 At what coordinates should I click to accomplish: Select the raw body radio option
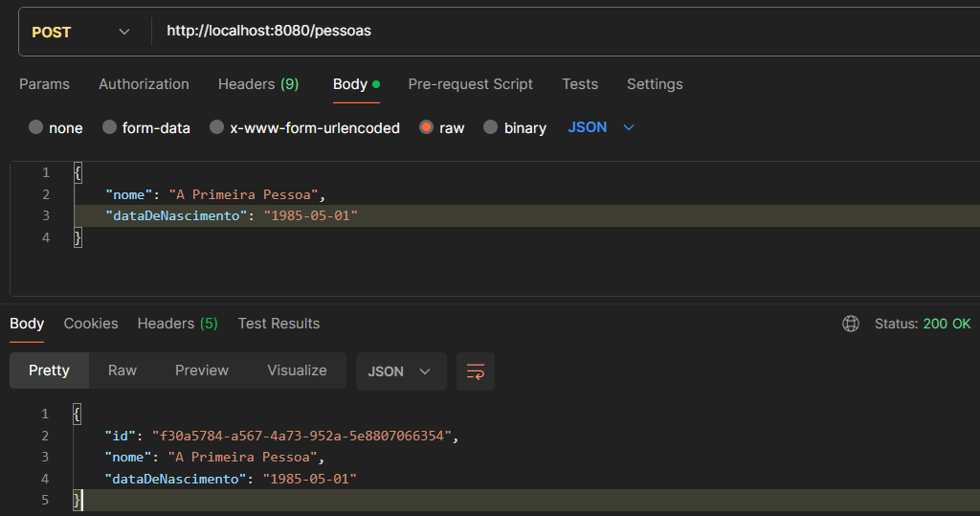(x=427, y=127)
